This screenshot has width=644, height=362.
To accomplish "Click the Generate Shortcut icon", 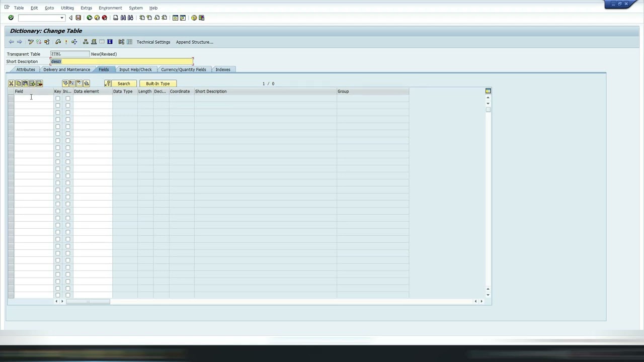I will pos(183,18).
